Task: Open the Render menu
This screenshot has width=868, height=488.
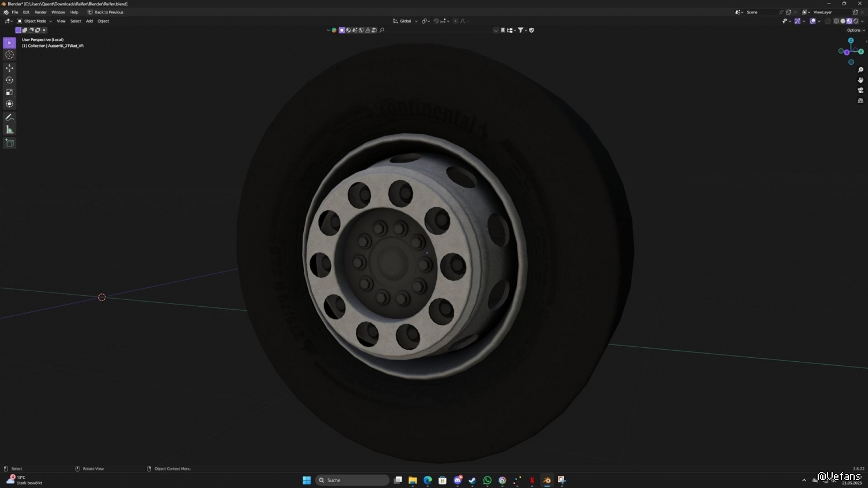Action: (x=41, y=12)
